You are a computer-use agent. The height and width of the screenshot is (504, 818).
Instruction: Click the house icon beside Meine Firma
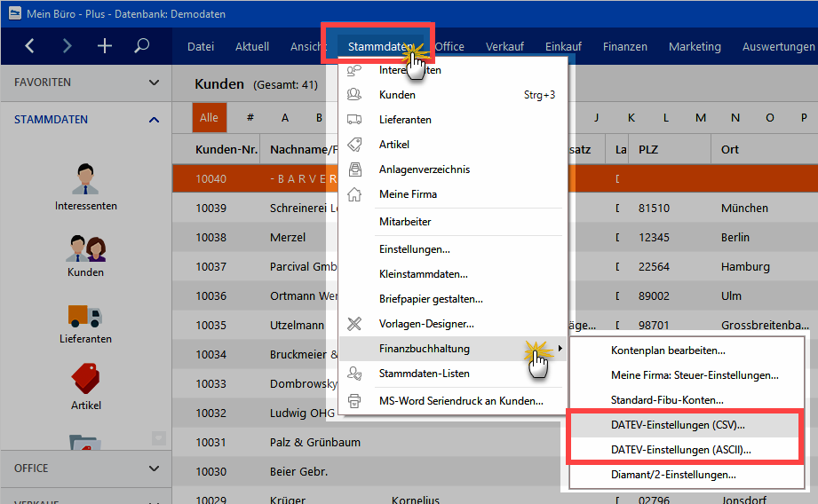[x=354, y=194]
